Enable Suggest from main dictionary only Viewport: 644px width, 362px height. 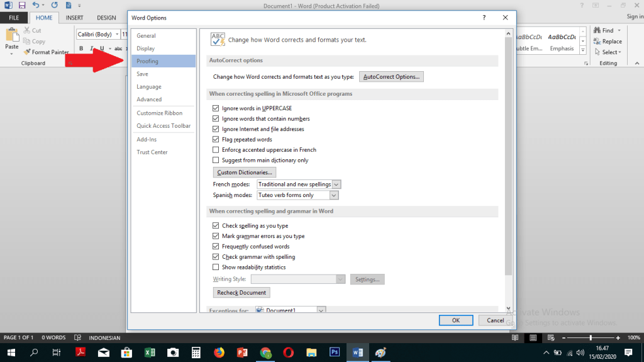tap(216, 161)
